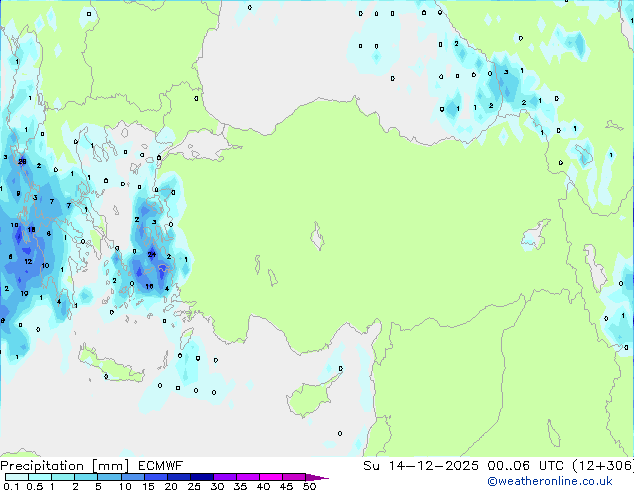Screen dimensions: 634x490
Task: Click the '50' legend scale label
Action: [309, 486]
